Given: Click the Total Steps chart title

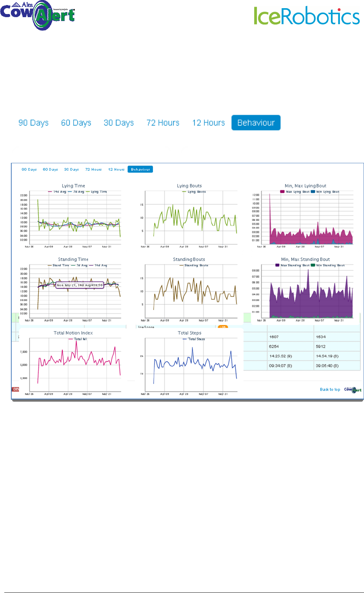Looking at the screenshot, I should coord(190,333).
